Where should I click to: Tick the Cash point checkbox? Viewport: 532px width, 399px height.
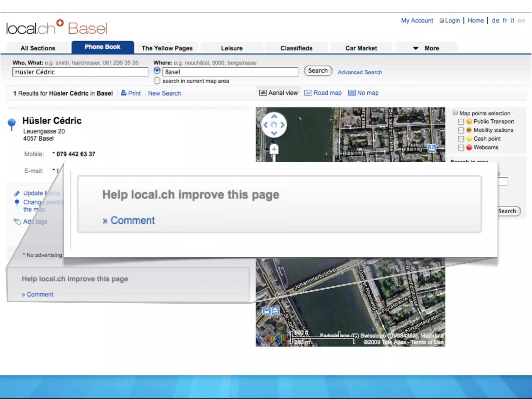[x=461, y=139]
